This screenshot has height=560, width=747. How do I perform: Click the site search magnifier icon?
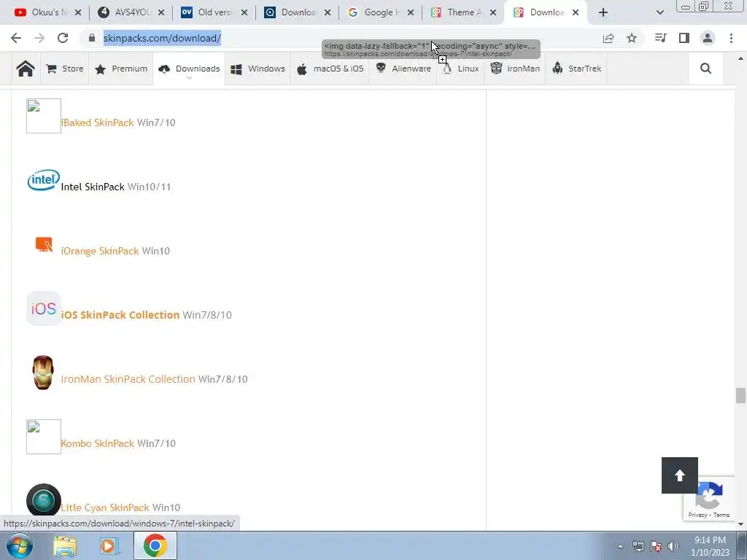pyautogui.click(x=705, y=69)
